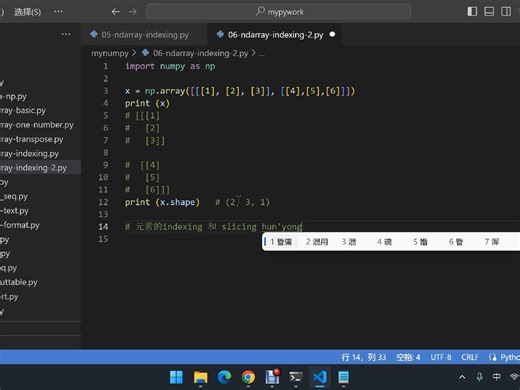Click line number 1 in gutter
The height and width of the screenshot is (390, 520).
click(105, 66)
